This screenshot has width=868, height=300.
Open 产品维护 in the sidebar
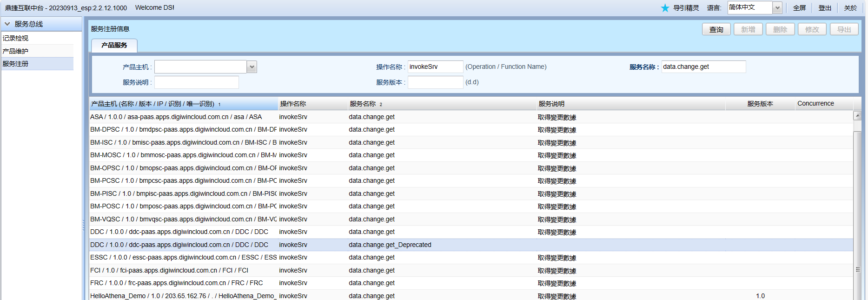16,51
